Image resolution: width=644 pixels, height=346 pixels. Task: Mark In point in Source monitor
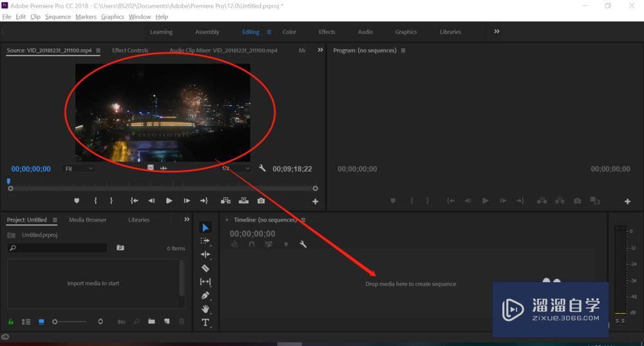coord(96,200)
